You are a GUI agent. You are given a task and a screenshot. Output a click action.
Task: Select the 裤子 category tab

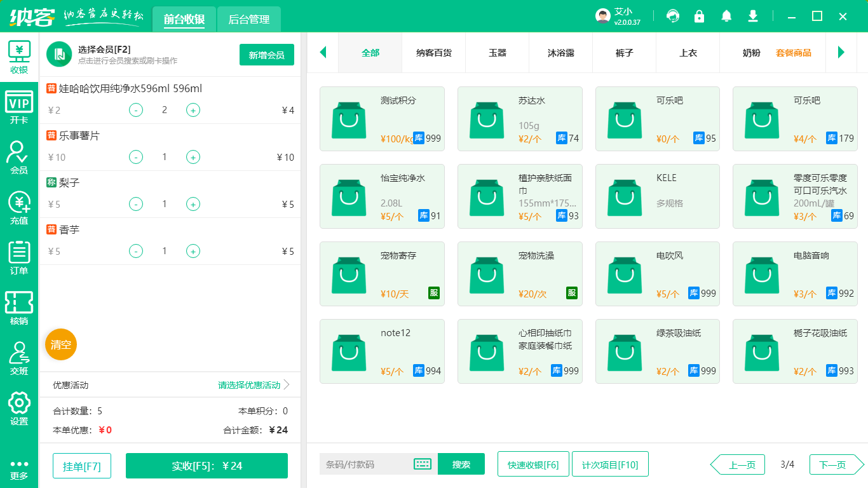(x=625, y=53)
